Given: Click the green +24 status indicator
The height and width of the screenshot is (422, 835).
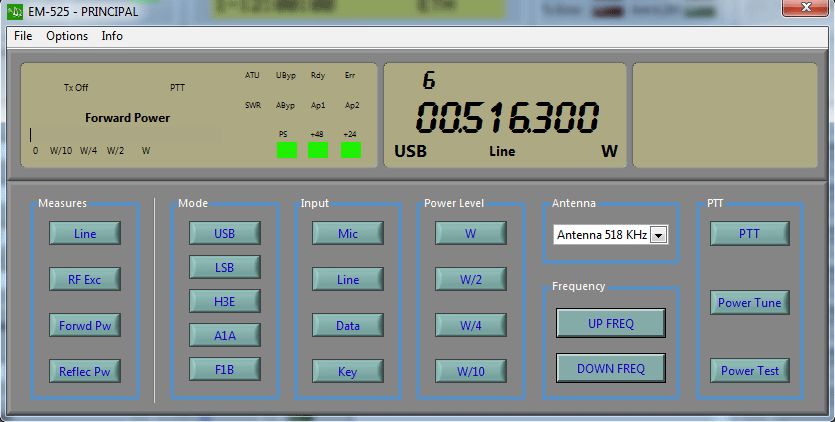Looking at the screenshot, I should [351, 150].
